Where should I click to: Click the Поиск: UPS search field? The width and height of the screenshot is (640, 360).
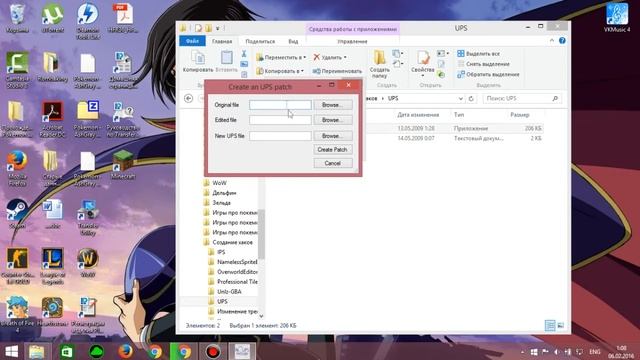pyautogui.click(x=522, y=98)
